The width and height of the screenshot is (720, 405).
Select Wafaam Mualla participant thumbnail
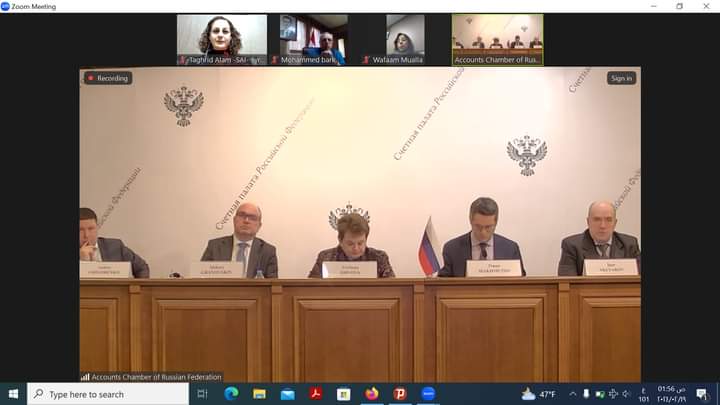(x=405, y=40)
